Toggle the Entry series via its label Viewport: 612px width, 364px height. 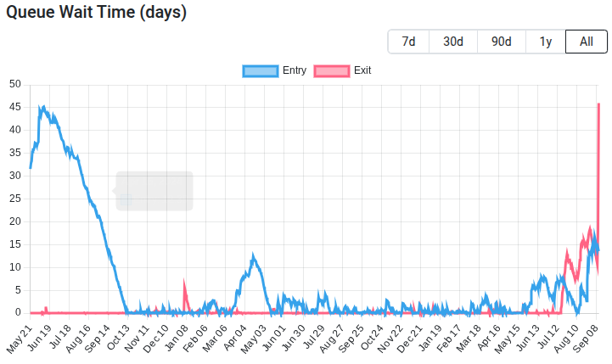(294, 70)
